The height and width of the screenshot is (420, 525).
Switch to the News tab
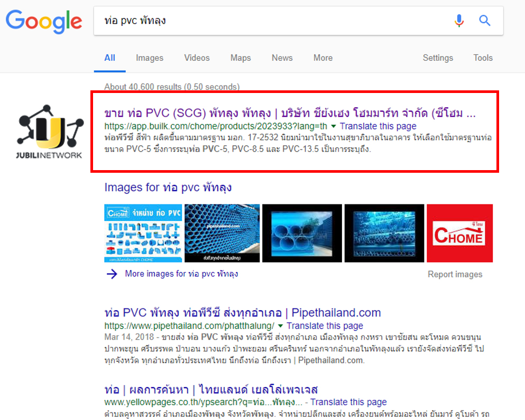click(282, 58)
